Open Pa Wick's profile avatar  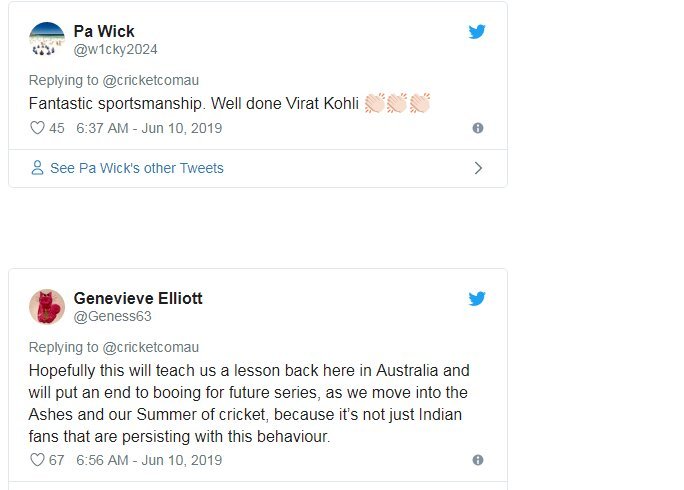click(x=46, y=40)
